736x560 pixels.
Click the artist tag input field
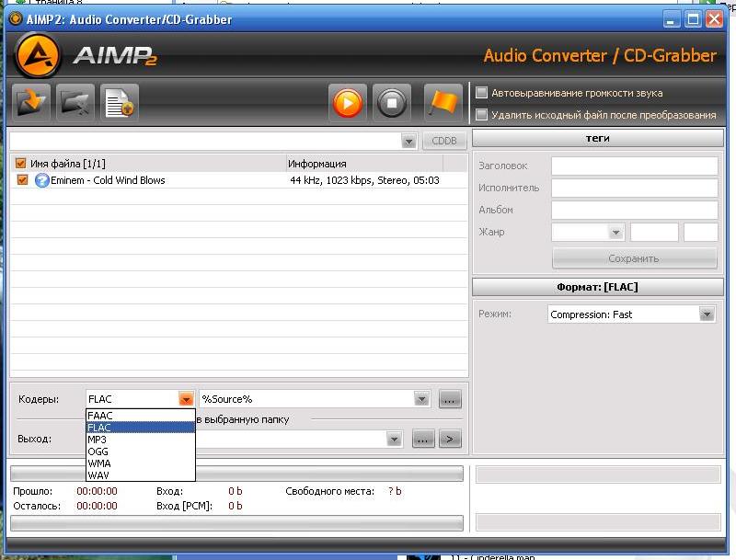634,188
